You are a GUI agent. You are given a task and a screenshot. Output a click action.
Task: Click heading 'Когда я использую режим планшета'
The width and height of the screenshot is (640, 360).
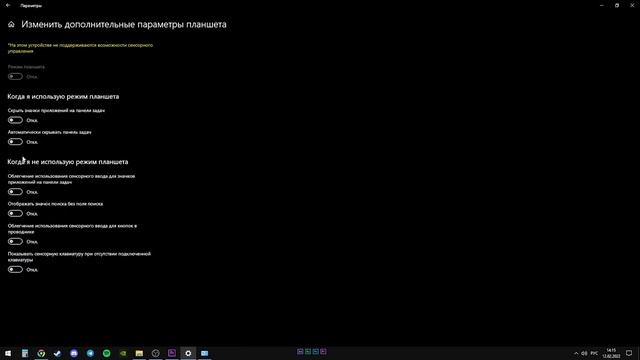click(63, 97)
